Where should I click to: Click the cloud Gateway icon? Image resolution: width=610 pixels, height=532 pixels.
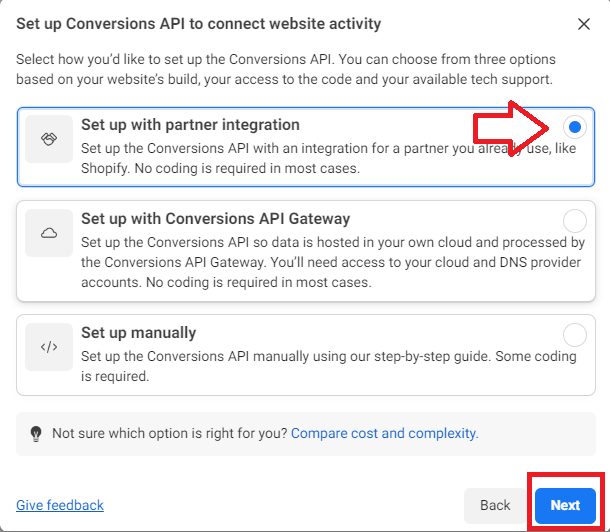coord(49,233)
